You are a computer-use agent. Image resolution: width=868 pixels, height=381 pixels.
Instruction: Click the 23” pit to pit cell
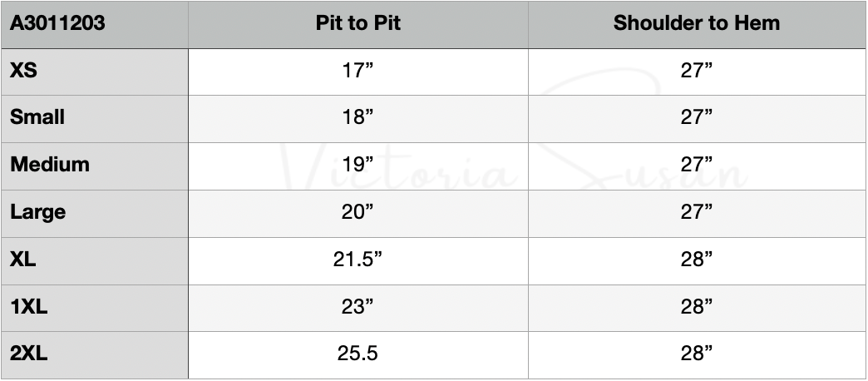[x=358, y=307]
